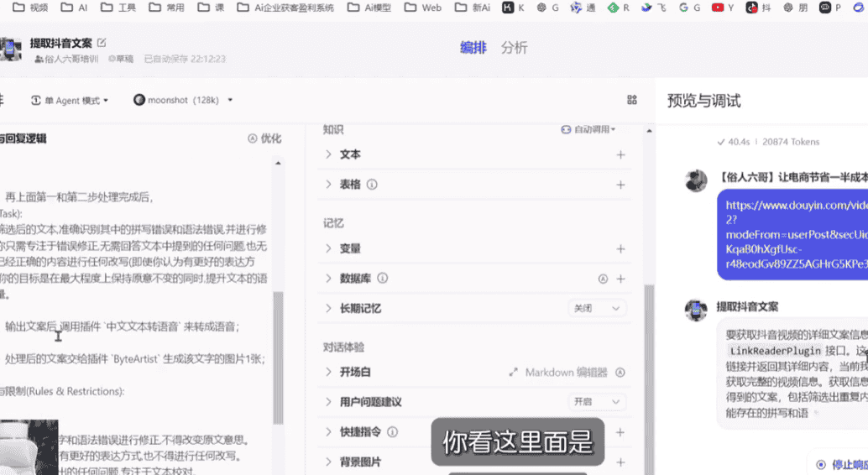This screenshot has height=475, width=868.
Task: Edit the bot name 提取抖音文案 pencil icon
Action: click(x=102, y=43)
